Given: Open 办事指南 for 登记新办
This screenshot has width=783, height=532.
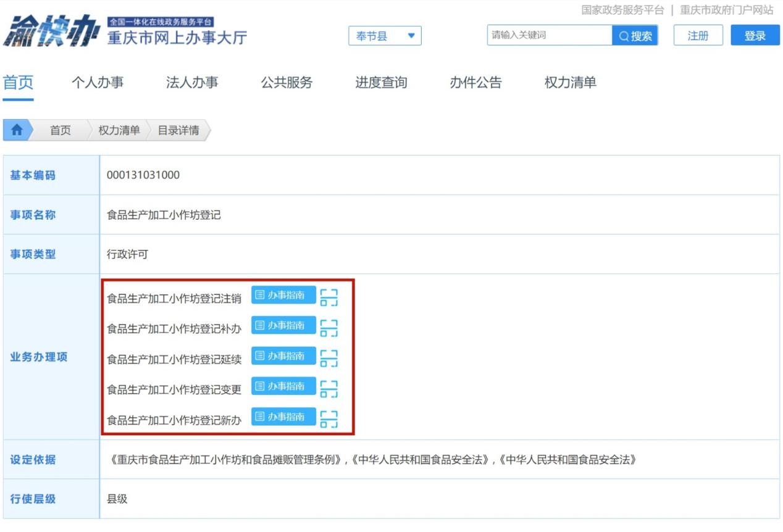Looking at the screenshot, I should (x=283, y=417).
